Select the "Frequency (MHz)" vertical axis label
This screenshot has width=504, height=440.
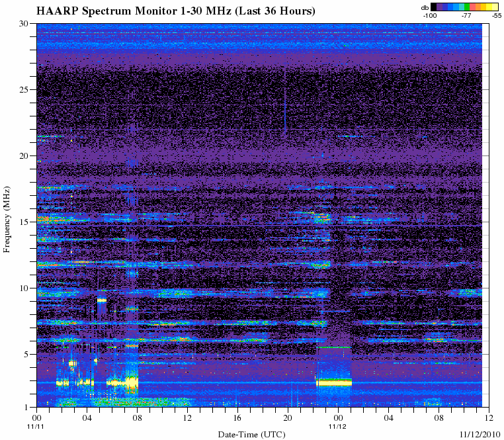pos(7,220)
